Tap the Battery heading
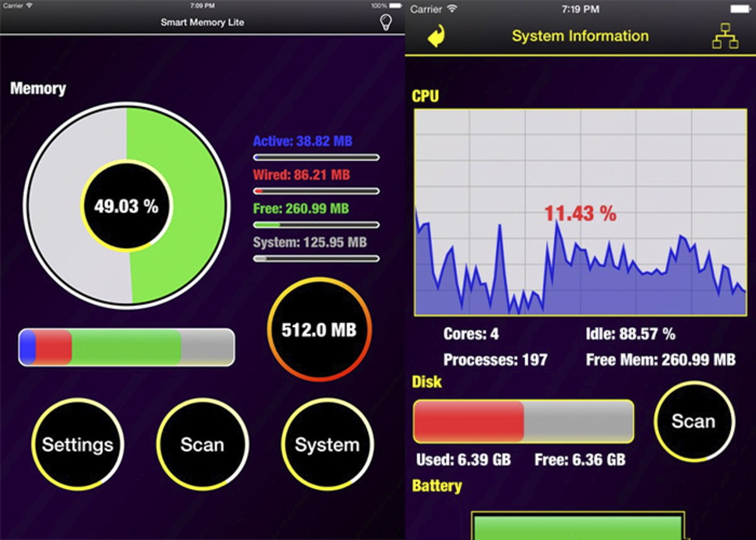 pyautogui.click(x=437, y=486)
